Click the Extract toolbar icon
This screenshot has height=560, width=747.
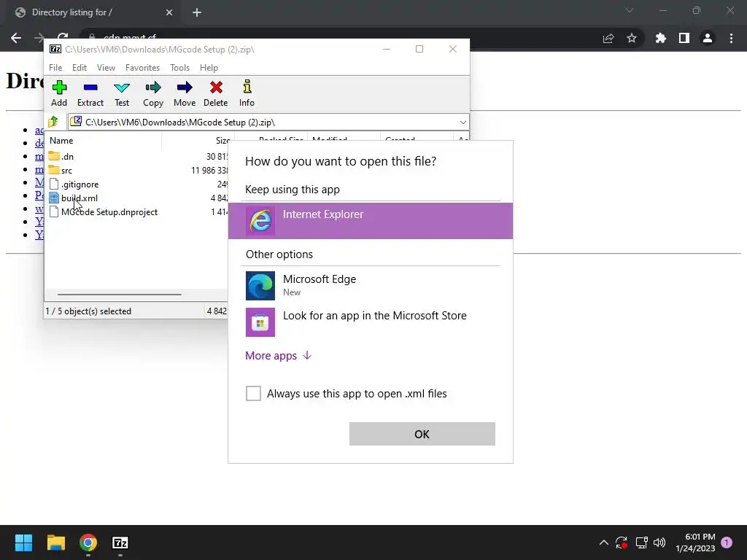point(90,93)
